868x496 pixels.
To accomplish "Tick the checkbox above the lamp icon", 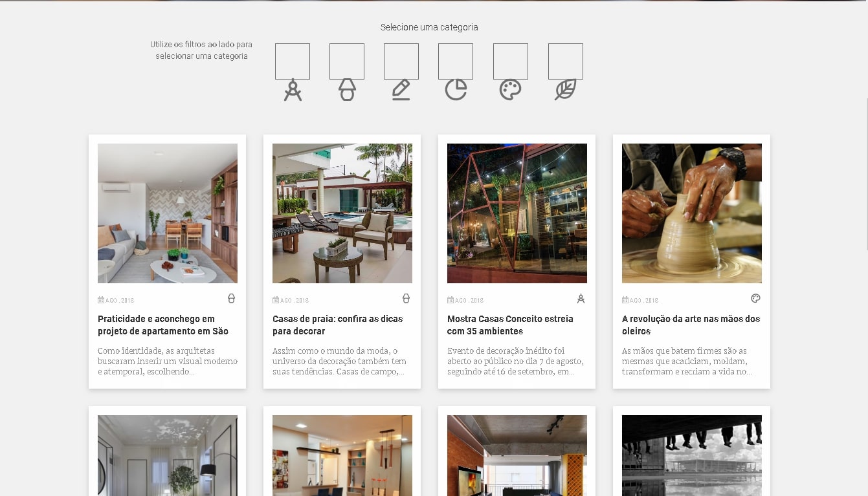I will [x=347, y=61].
